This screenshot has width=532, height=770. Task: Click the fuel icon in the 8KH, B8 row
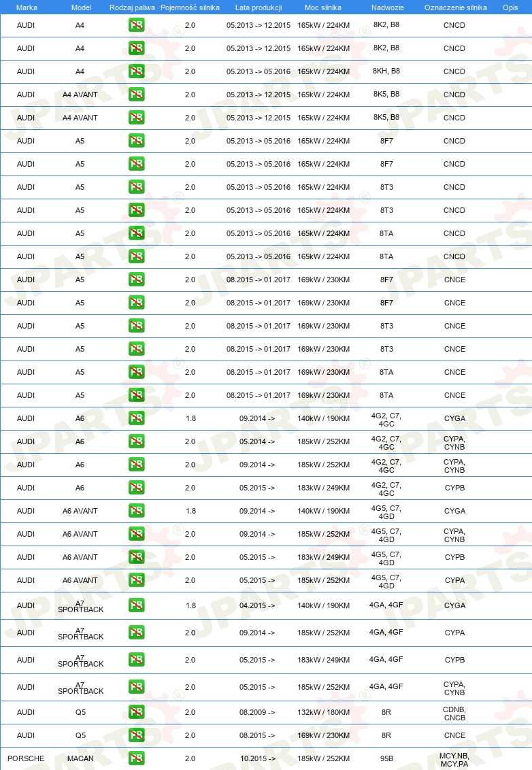click(137, 71)
